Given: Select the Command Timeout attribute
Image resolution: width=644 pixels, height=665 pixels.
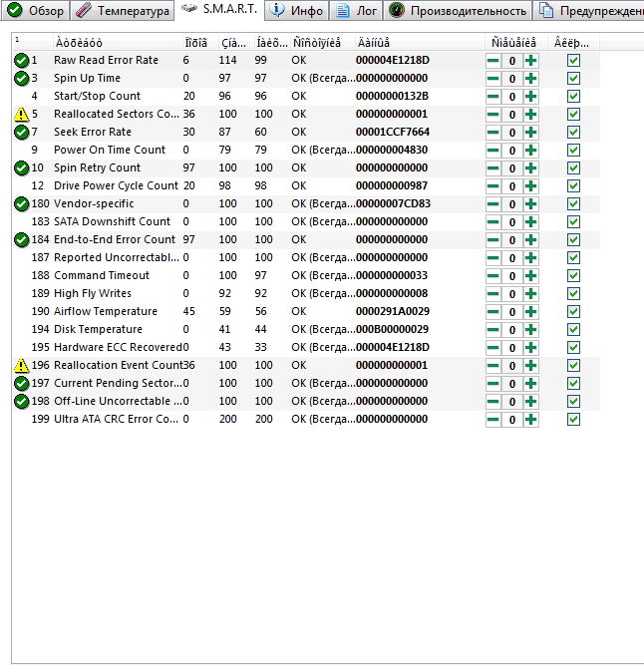Looking at the screenshot, I should tap(306, 275).
